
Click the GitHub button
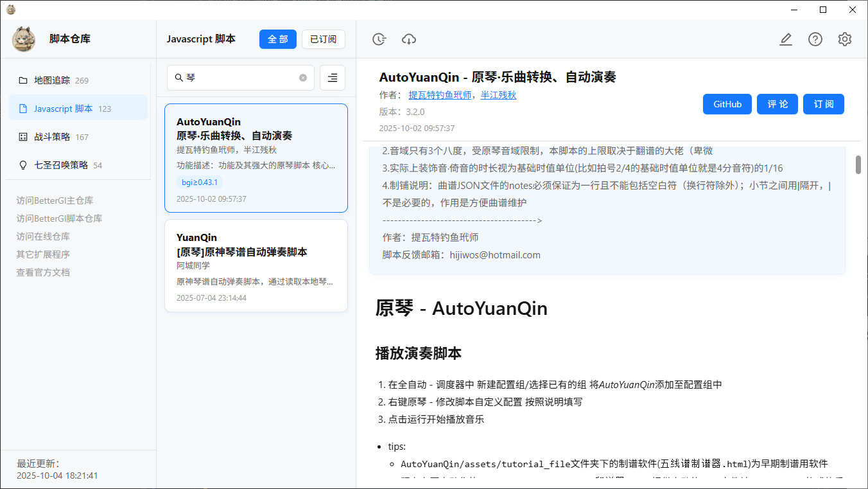(x=727, y=104)
